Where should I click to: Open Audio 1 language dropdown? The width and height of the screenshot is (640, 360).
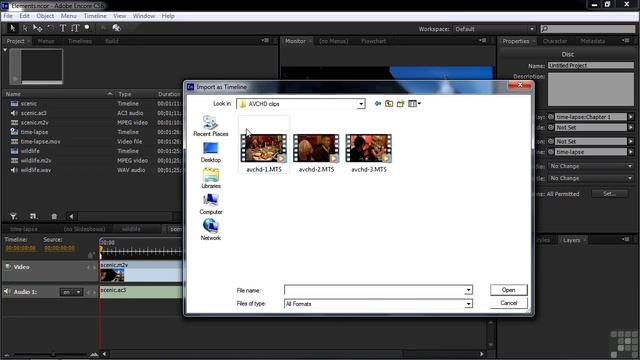[x=71, y=292]
